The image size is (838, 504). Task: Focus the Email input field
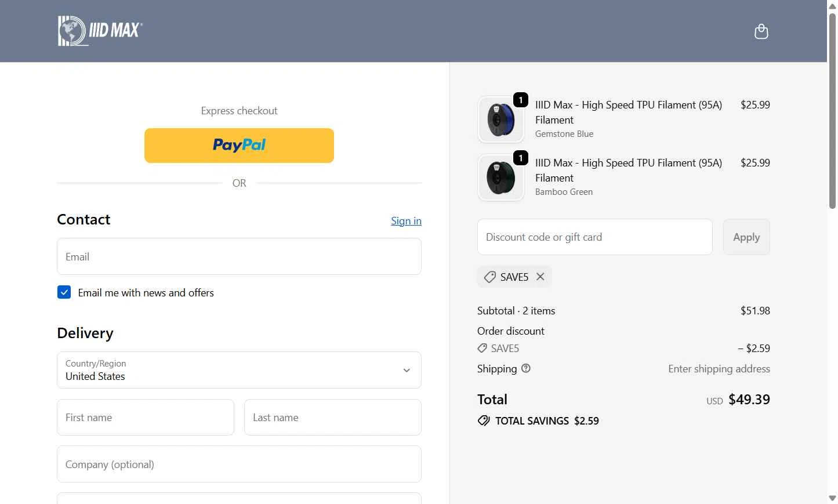tap(239, 256)
